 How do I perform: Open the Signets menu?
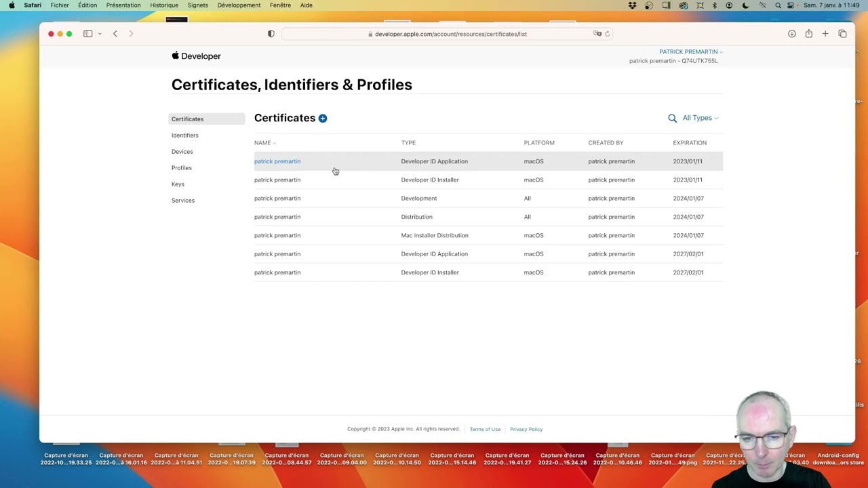tap(198, 5)
